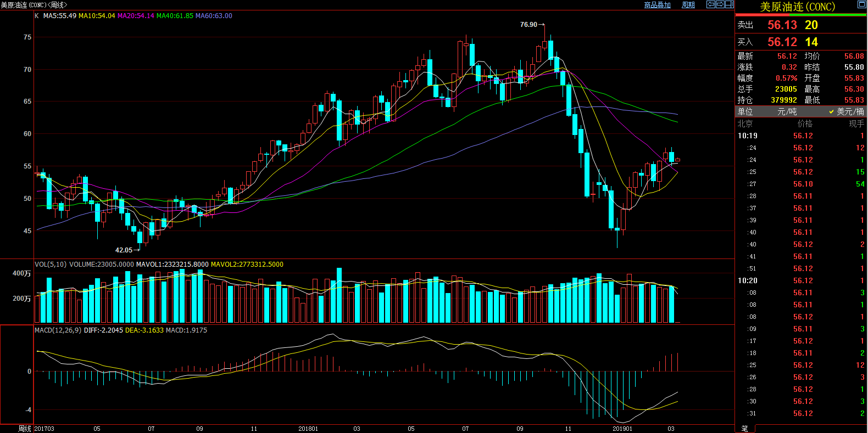This screenshot has width=868, height=433.
Task: Click the 涨跌 change value 0.32
Action: tap(789, 68)
